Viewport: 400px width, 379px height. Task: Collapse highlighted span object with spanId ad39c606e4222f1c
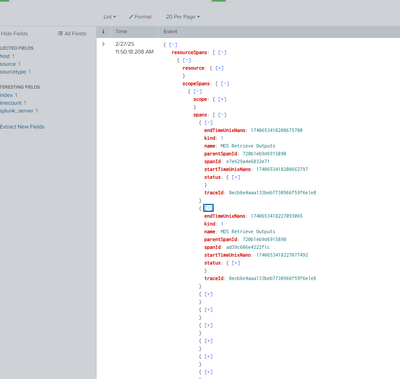208,208
